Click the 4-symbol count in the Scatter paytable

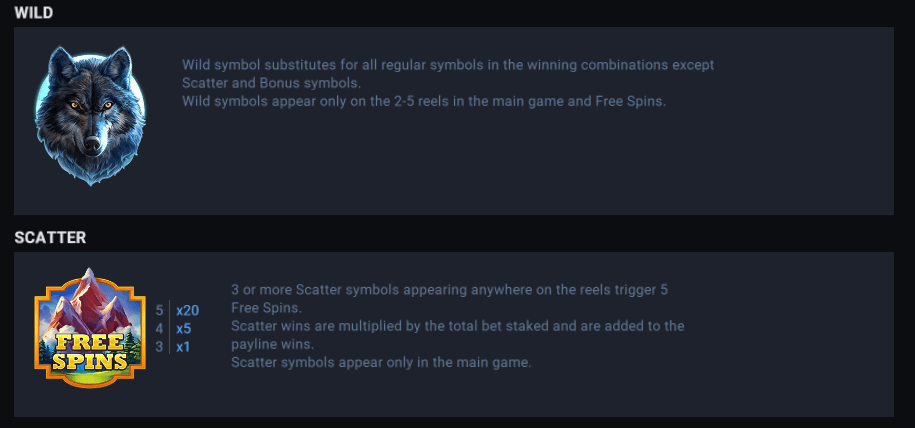pos(160,328)
